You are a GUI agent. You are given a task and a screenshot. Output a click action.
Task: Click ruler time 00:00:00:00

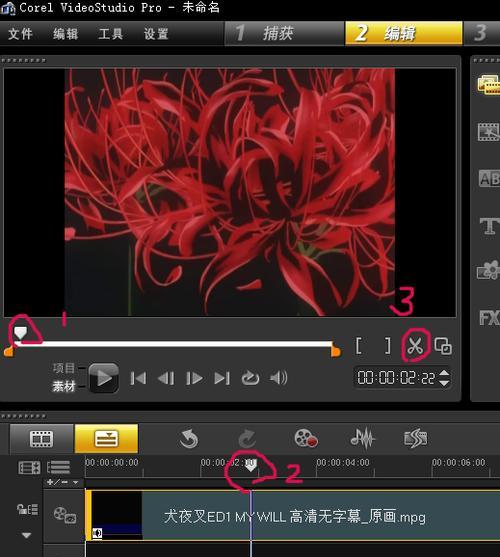point(112,462)
